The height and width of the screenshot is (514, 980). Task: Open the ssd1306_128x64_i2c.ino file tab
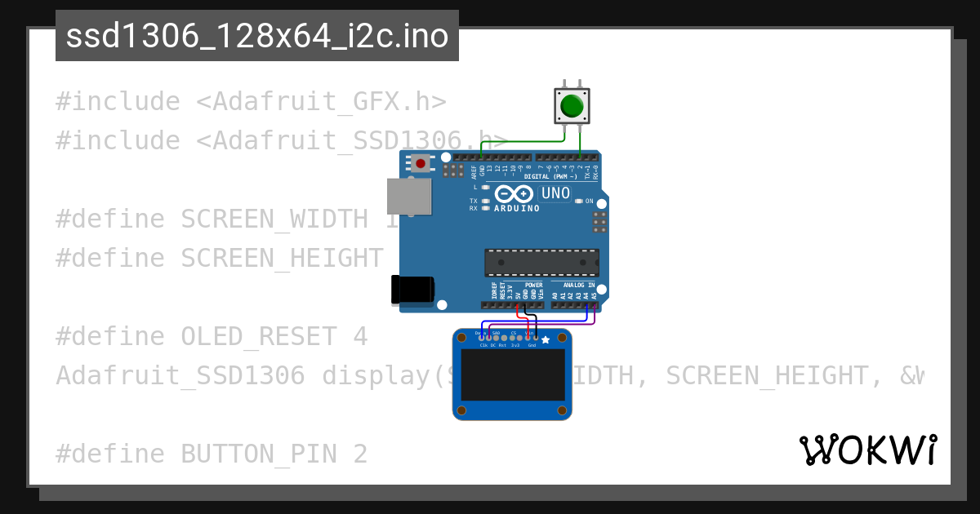coord(257,37)
